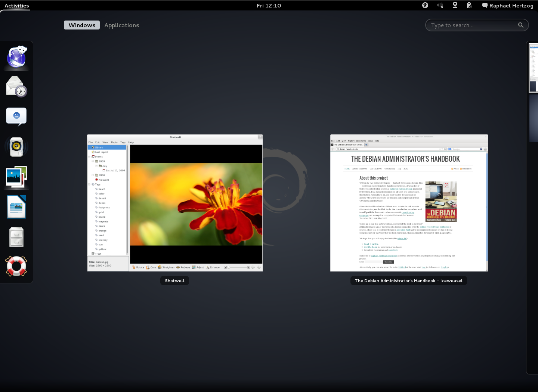Click handbook book cover image
Screen dimensions: 538x392
pos(441,202)
